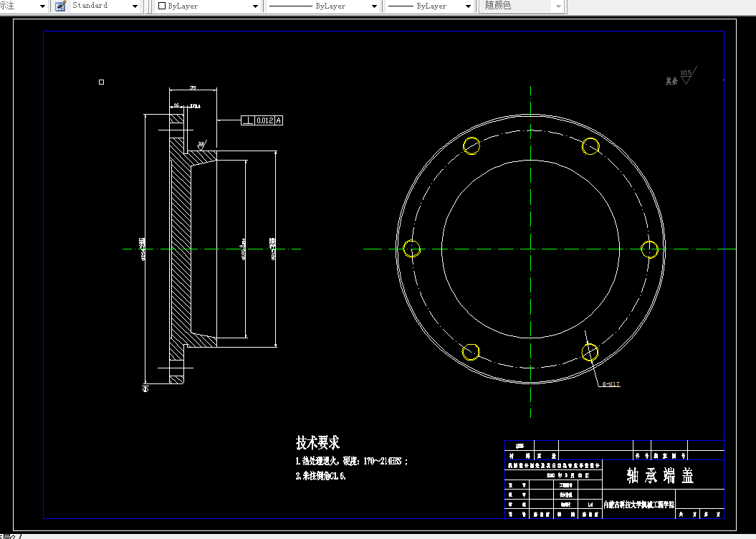Viewport: 756px width, 539px height.
Task: Select the Q235 material cell in the title block
Action: point(520,446)
